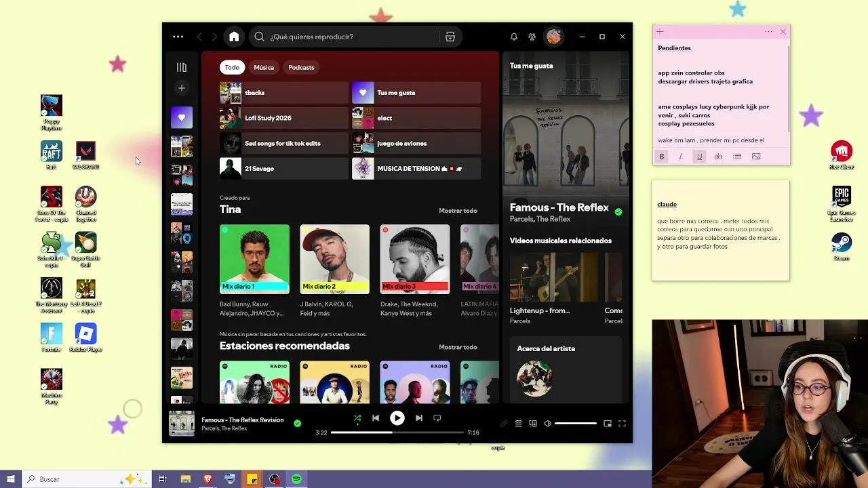
Task: Open the Mix diario 1 card
Action: [254, 271]
